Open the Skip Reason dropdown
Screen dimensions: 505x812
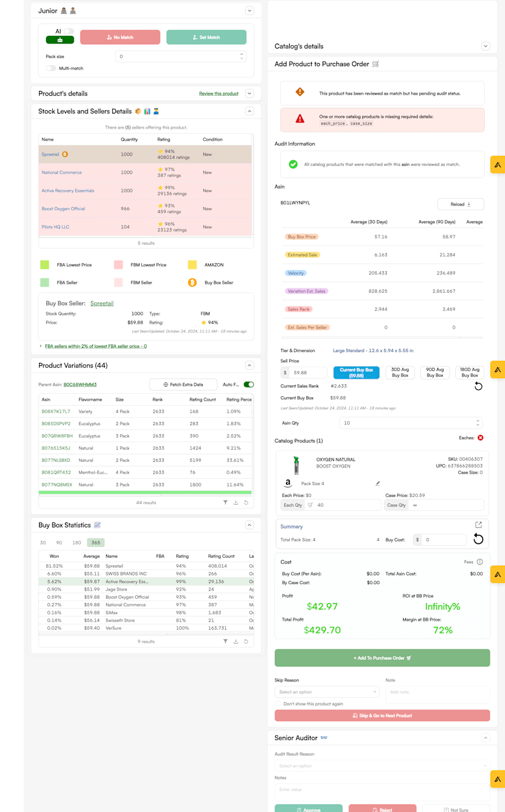[x=327, y=692]
